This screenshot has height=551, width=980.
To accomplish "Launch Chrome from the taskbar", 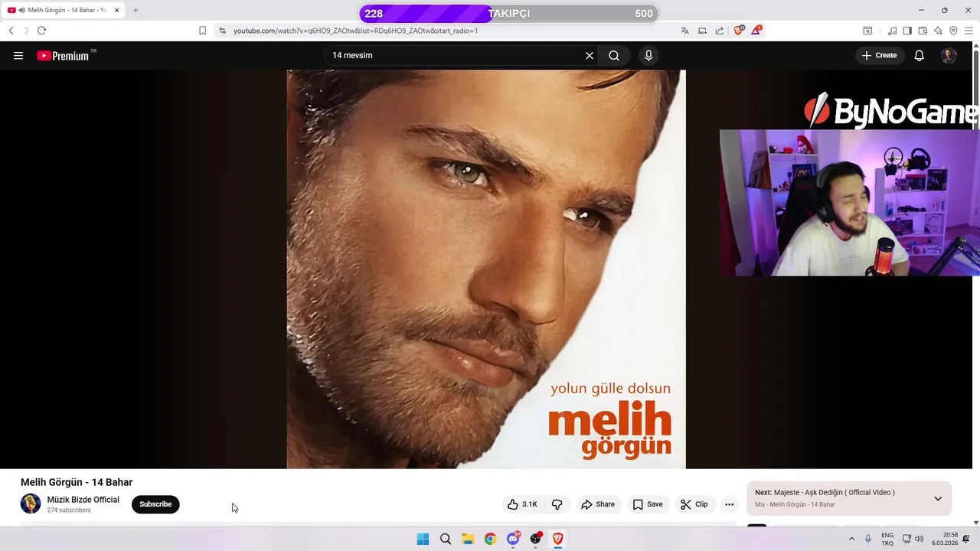I will 490,539.
